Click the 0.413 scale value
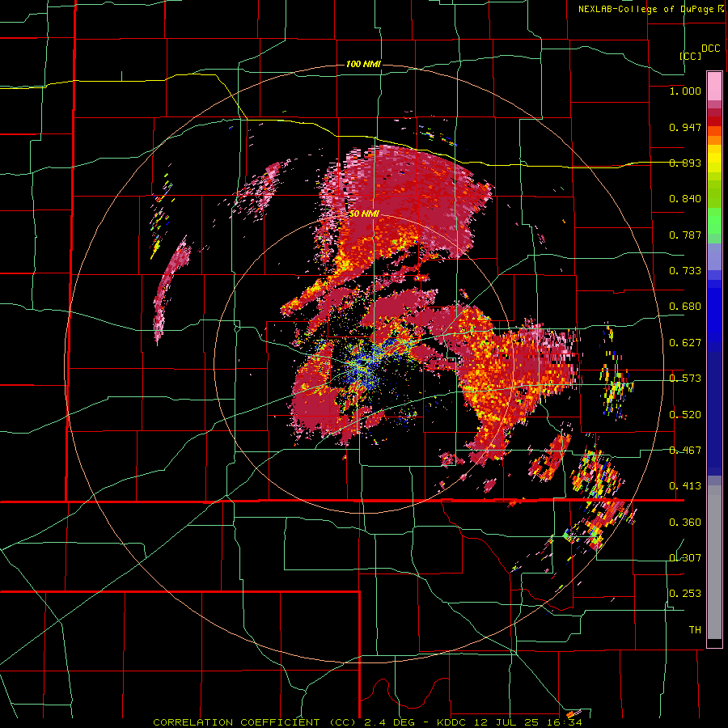The width and height of the screenshot is (728, 728). [x=685, y=486]
